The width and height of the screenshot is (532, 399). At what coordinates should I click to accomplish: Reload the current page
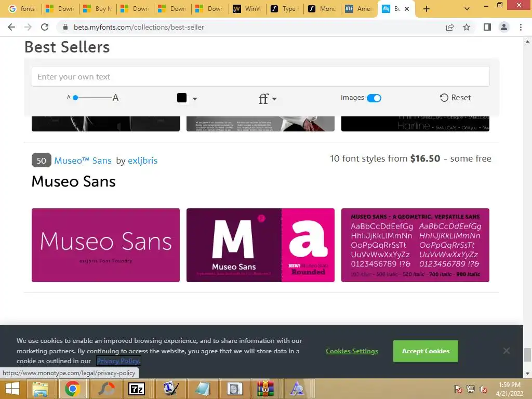45,27
